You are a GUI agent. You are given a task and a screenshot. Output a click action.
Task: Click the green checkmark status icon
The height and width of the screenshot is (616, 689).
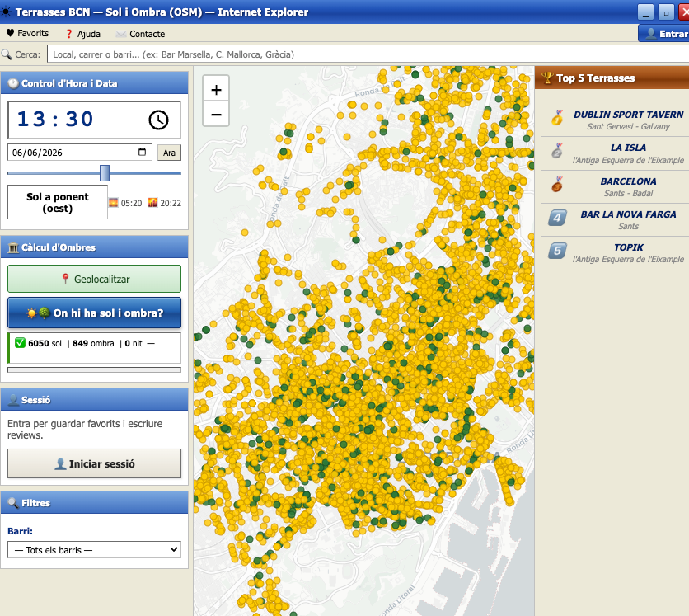point(20,343)
